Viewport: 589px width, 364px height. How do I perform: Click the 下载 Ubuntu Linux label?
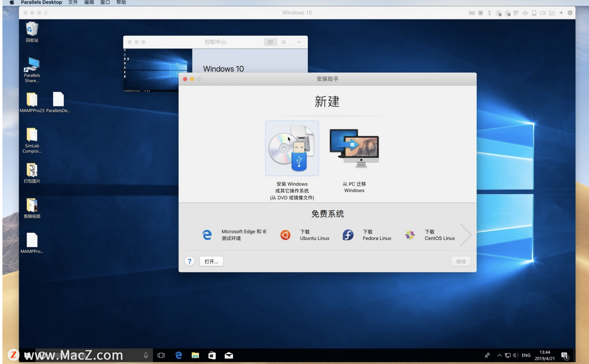point(315,235)
